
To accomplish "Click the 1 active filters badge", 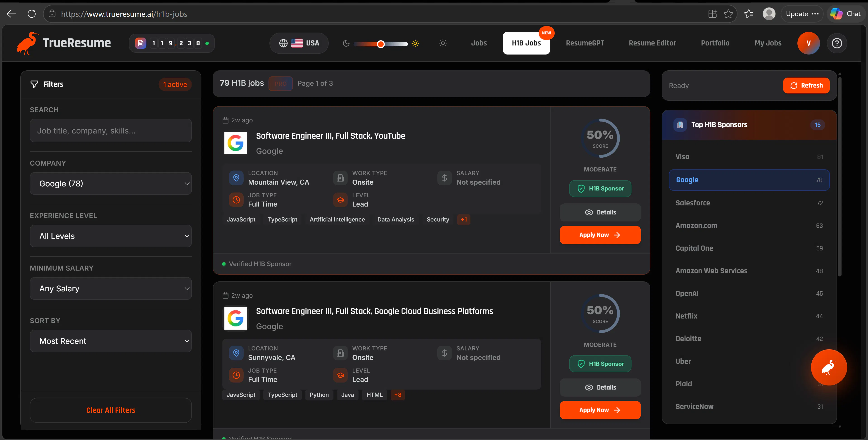I will (x=175, y=85).
